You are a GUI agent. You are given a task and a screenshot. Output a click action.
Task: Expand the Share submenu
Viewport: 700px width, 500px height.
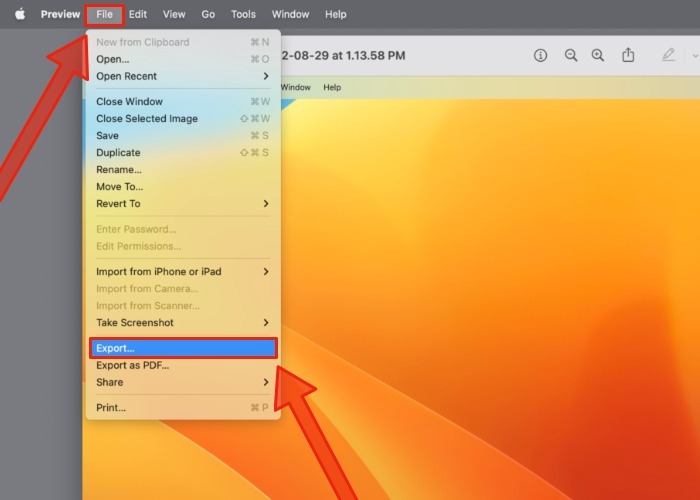coord(183,383)
